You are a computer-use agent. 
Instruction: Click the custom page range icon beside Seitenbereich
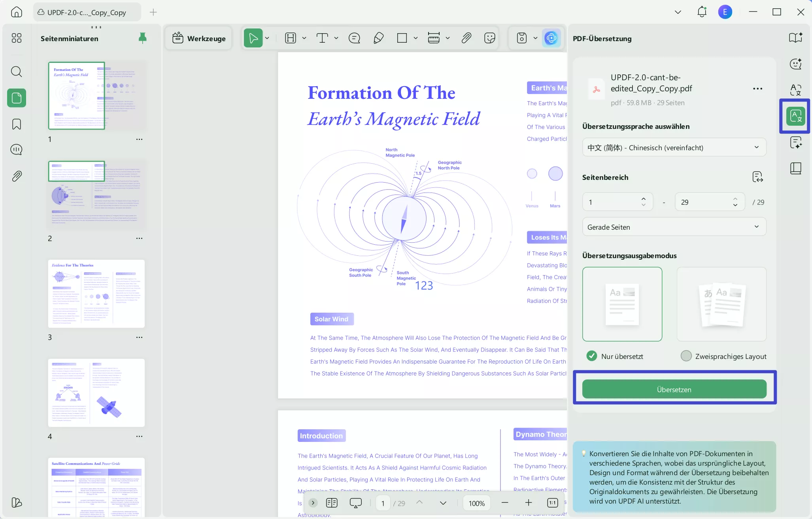(x=757, y=177)
